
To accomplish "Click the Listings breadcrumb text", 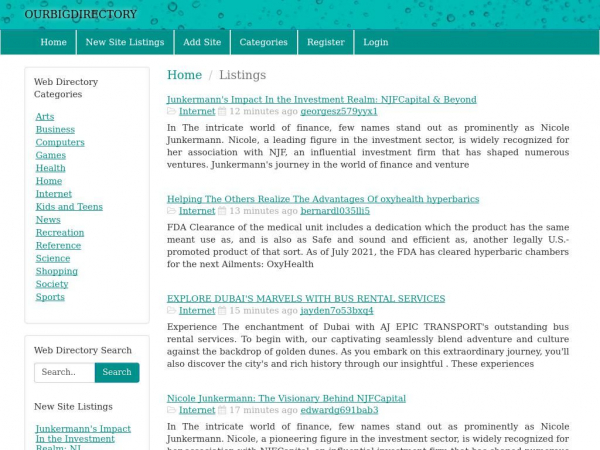I will tap(243, 75).
